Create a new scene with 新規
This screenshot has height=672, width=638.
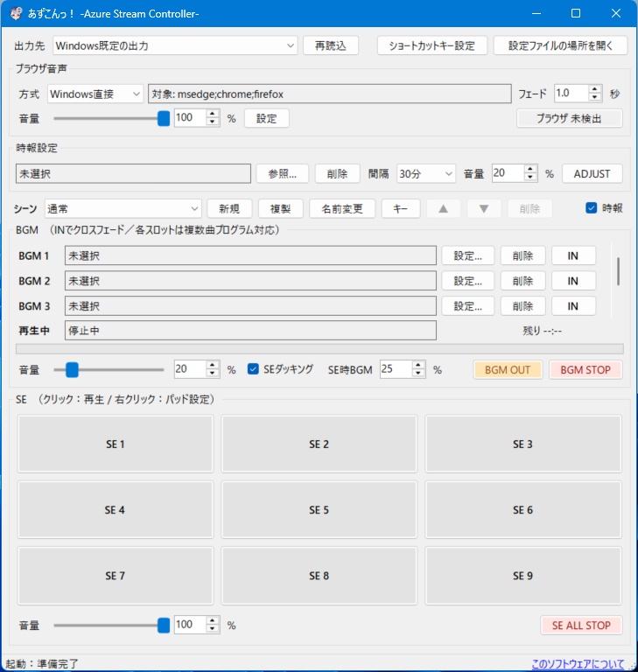point(229,209)
